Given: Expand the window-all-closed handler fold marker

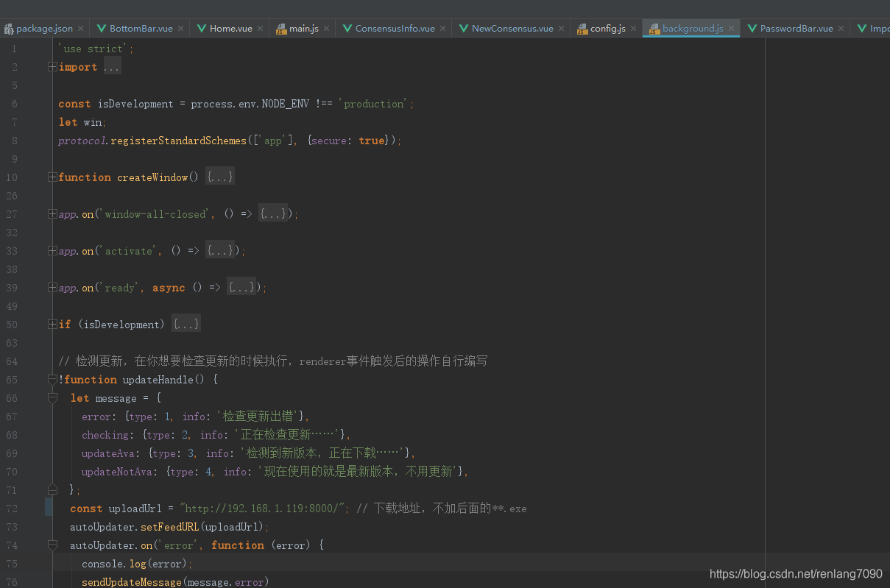Looking at the screenshot, I should tap(52, 214).
